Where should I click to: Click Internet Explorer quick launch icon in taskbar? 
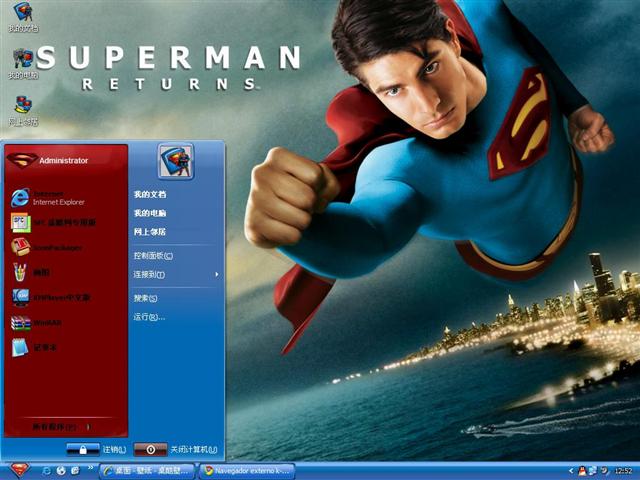point(47,471)
